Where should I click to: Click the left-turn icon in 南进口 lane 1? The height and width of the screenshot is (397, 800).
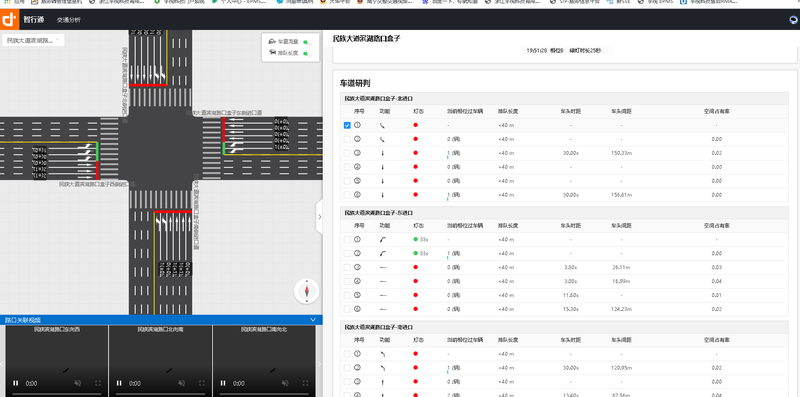click(382, 354)
